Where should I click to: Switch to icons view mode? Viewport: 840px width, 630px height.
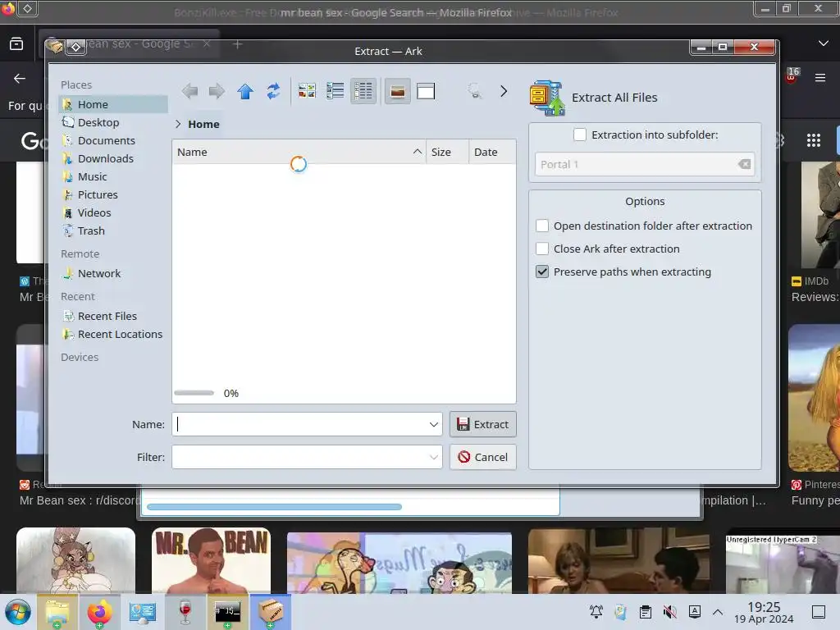point(307,91)
